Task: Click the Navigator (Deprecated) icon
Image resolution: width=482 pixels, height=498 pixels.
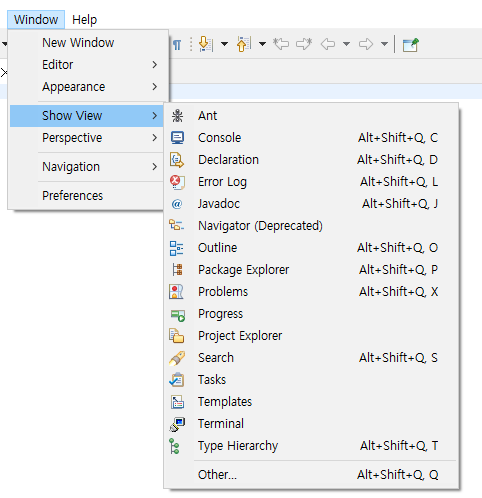Action: click(x=176, y=225)
